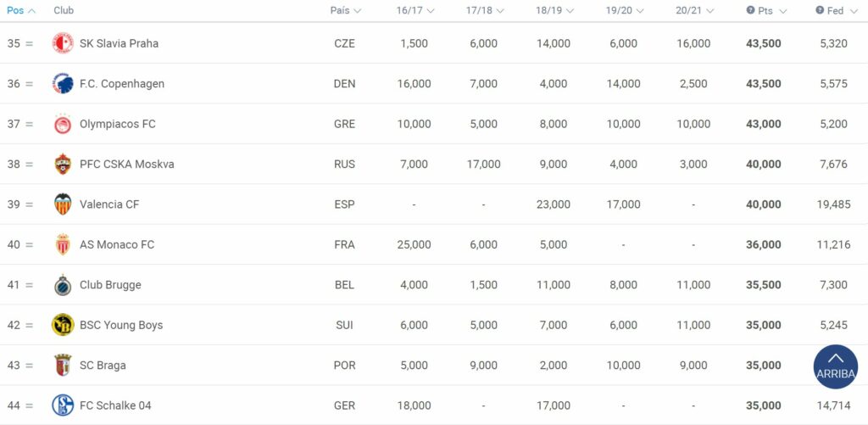
Task: Click the F.C. Copenhagen club crest
Action: [x=63, y=84]
